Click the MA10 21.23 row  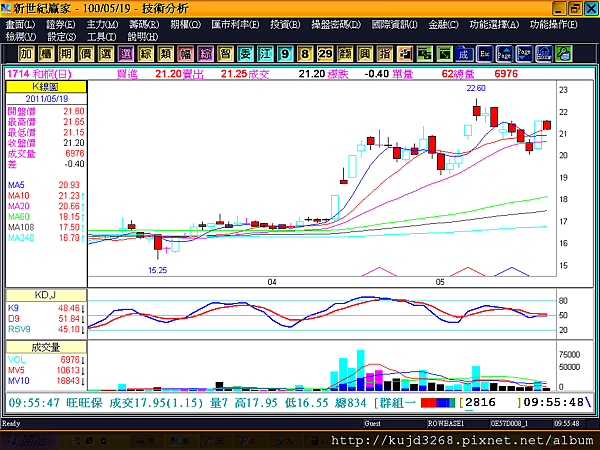coord(46,196)
